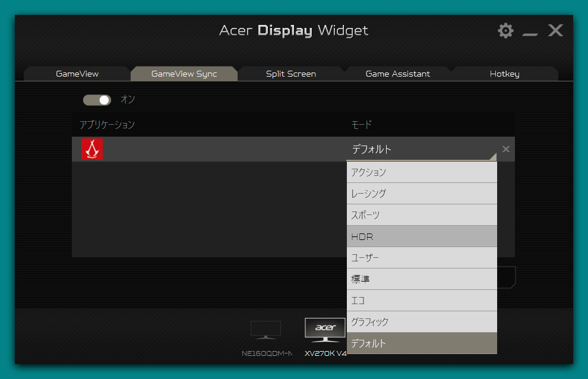Viewport: 588px width, 379px height.
Task: Select 標準 in the dropdown list
Action: click(422, 279)
